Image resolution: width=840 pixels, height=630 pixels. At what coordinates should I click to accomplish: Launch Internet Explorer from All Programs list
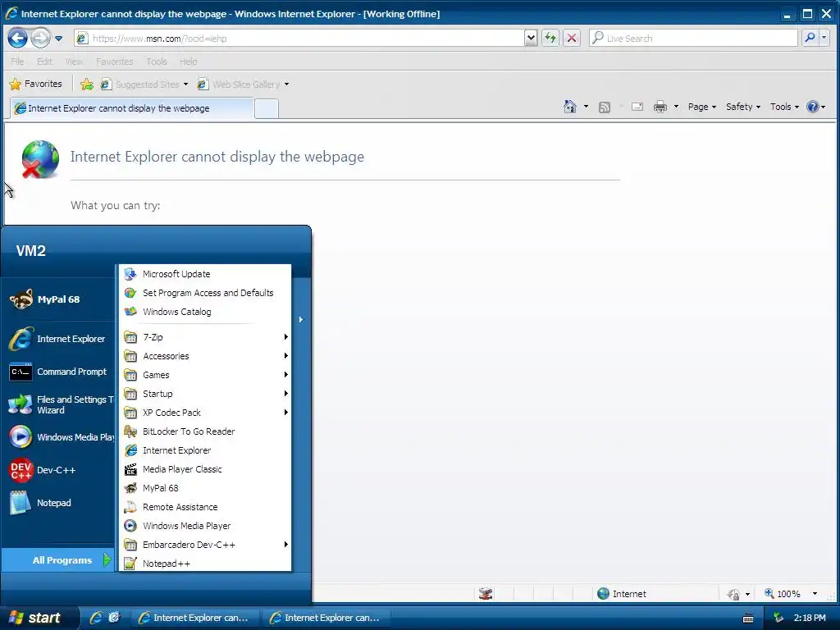(x=205, y=450)
